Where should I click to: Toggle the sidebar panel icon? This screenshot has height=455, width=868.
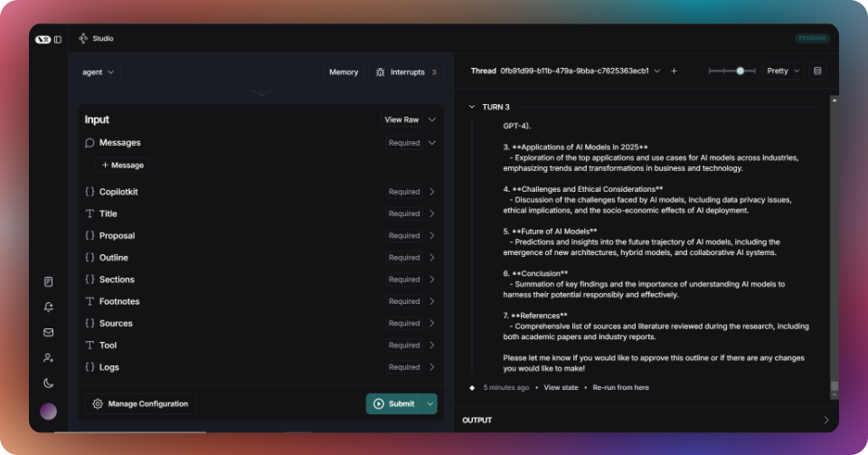(58, 39)
